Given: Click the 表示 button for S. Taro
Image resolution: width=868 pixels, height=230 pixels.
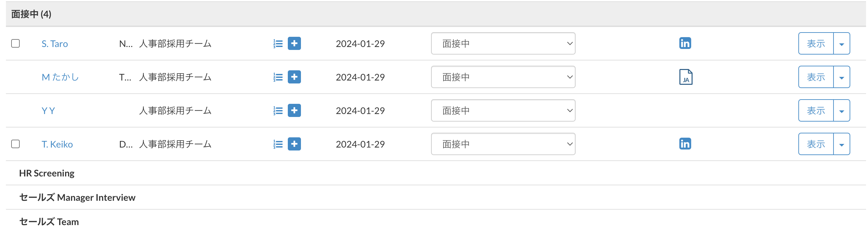Looking at the screenshot, I should (815, 43).
